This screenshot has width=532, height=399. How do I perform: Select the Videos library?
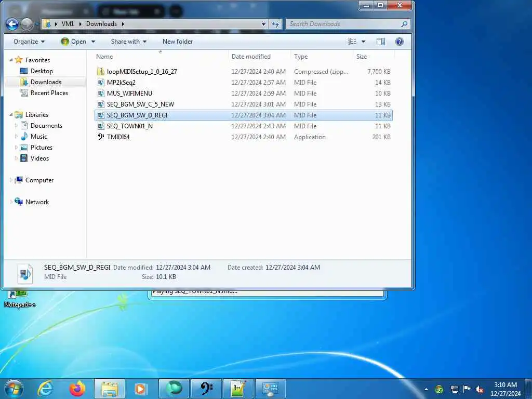(x=39, y=158)
